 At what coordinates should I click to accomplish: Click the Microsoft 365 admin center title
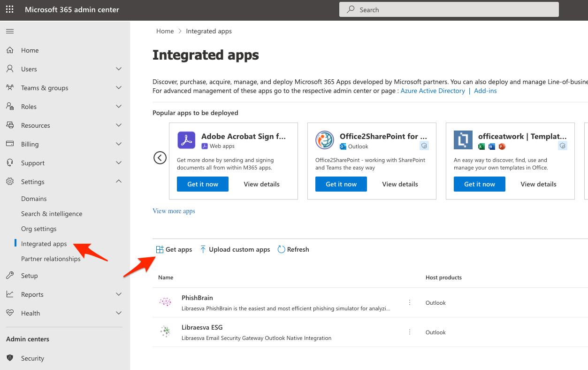click(x=72, y=9)
